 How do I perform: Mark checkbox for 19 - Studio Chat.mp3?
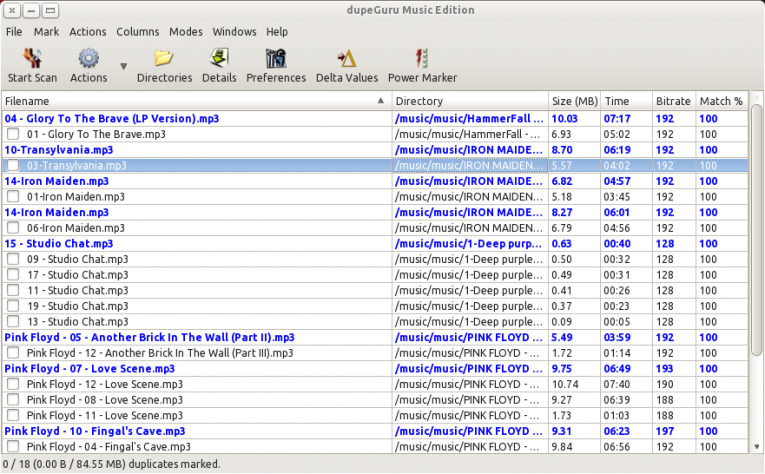click(13, 306)
